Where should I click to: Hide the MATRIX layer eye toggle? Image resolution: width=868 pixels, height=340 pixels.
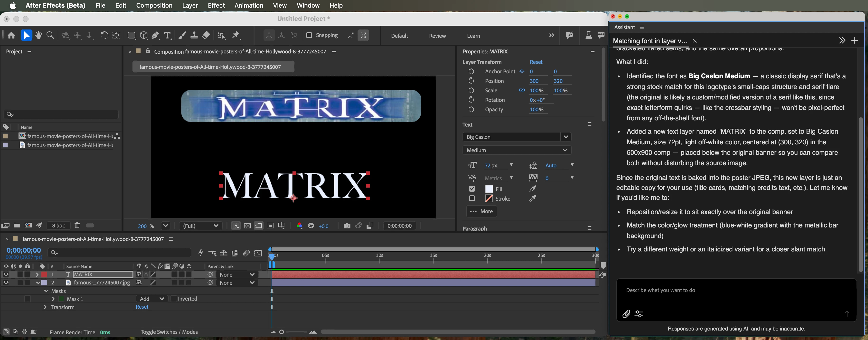[x=6, y=275]
